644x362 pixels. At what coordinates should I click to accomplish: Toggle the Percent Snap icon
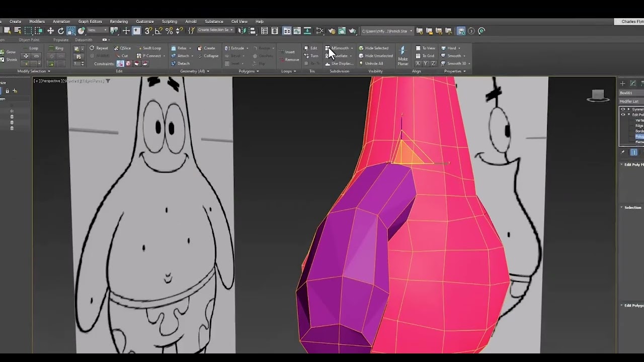click(x=169, y=31)
